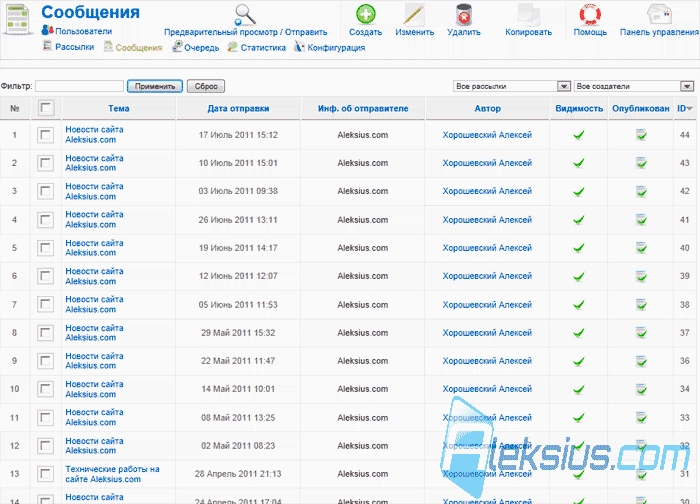Check the checkbox for row 1
The width and height of the screenshot is (700, 504).
pyautogui.click(x=46, y=135)
